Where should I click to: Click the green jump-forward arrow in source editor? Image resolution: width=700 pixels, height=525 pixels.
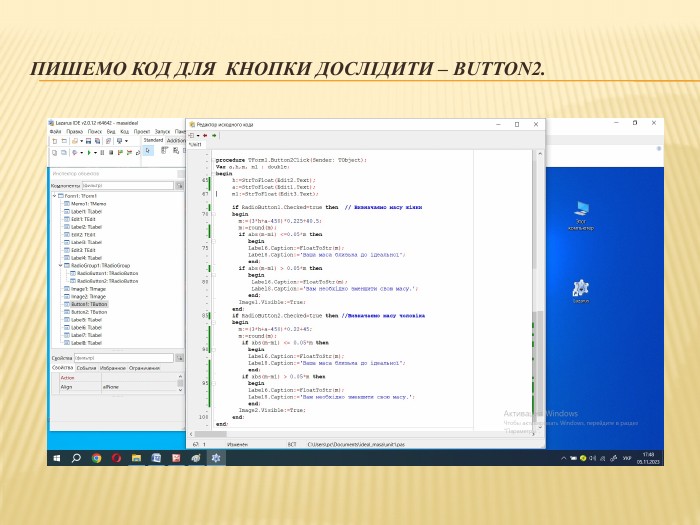(214, 135)
